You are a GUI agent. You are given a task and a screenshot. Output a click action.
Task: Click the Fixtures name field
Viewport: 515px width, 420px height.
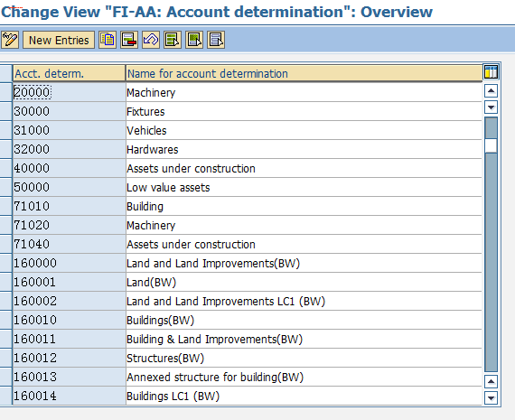point(304,111)
